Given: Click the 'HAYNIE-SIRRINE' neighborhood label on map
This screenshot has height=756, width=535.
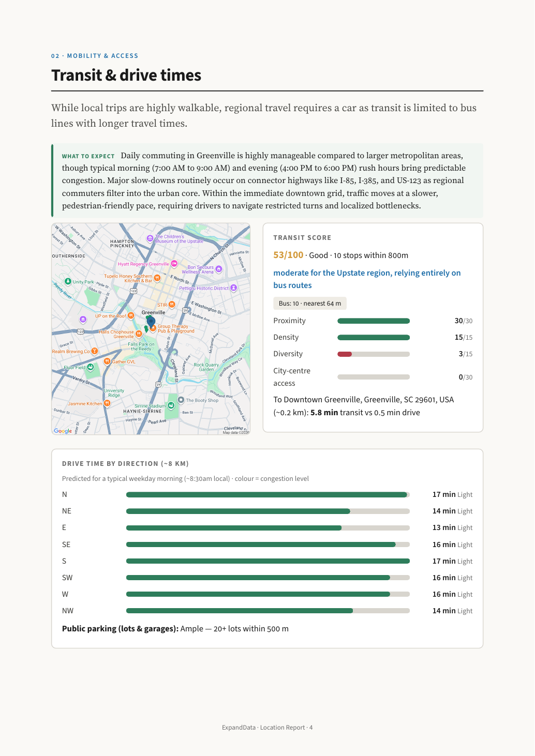Looking at the screenshot, I should click(x=142, y=412).
